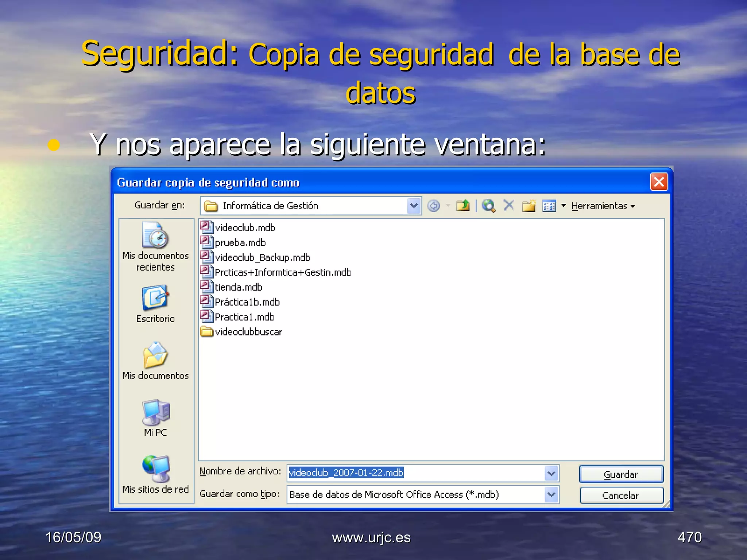Screen dimensions: 747x560
Task: Click the resize grip at dialog corner
Action: click(x=666, y=504)
